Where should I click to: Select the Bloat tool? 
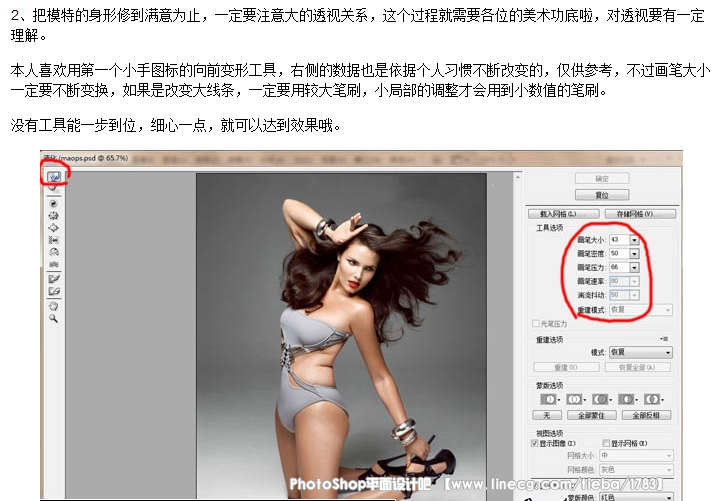point(53,228)
